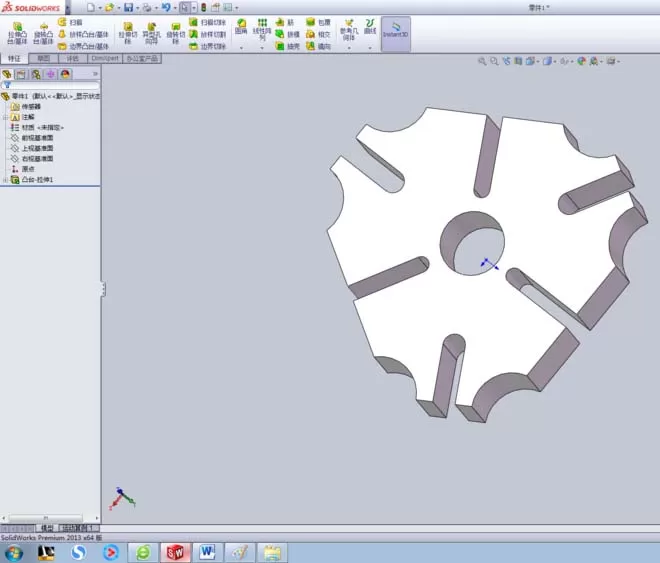Open Word from the Windows taskbar
This screenshot has height=563, width=660.
[207, 552]
